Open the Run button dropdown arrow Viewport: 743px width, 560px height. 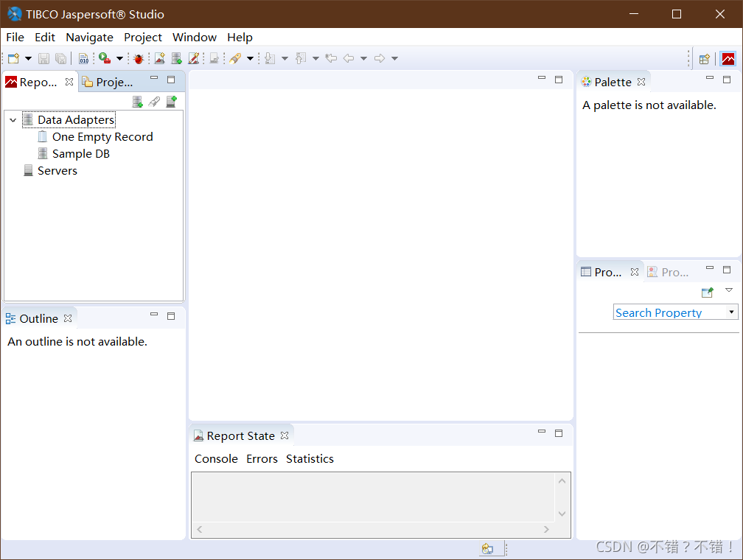coord(120,59)
